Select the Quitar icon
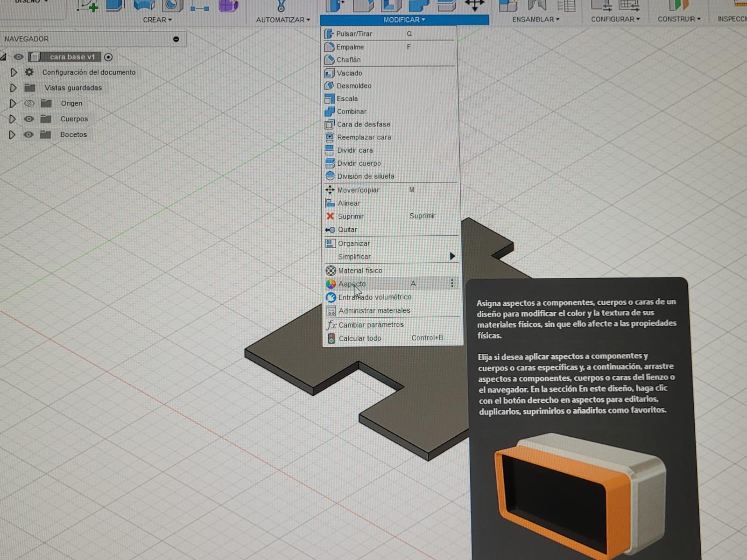 point(330,230)
